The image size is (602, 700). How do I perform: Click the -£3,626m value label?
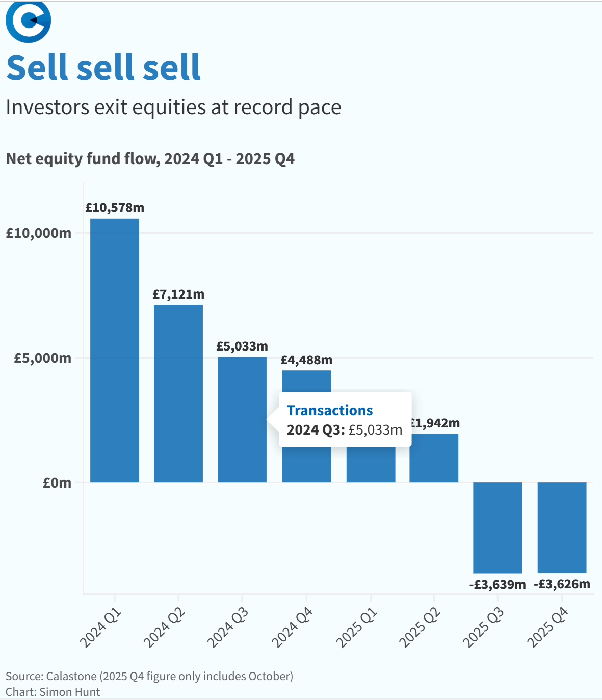pos(562,584)
